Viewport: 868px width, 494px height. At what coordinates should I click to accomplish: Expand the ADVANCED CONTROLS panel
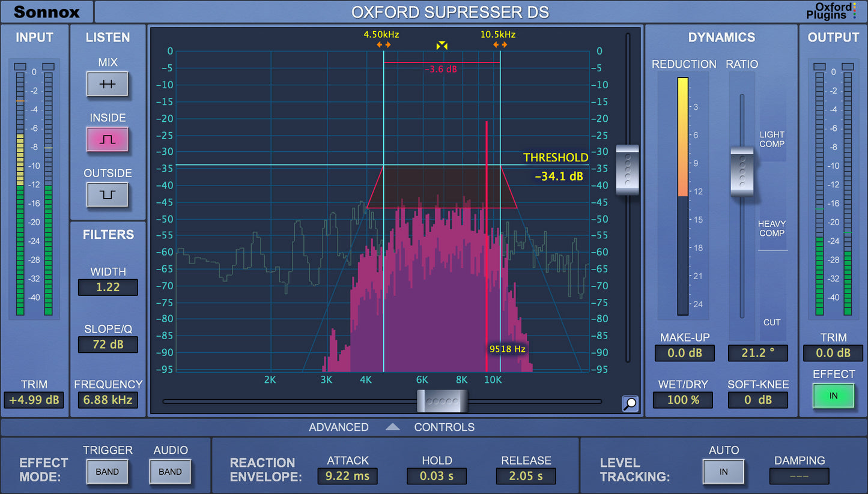[393, 427]
